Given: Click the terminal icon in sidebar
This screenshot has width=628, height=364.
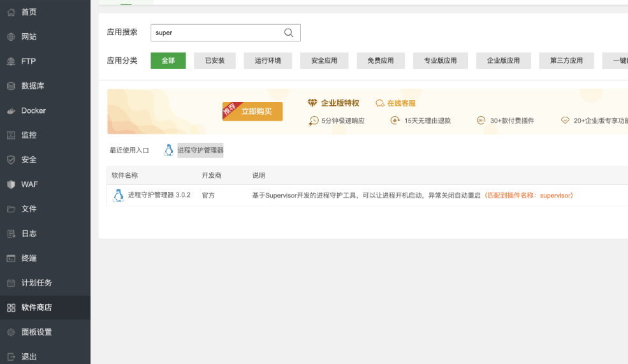Looking at the screenshot, I should [x=11, y=258].
